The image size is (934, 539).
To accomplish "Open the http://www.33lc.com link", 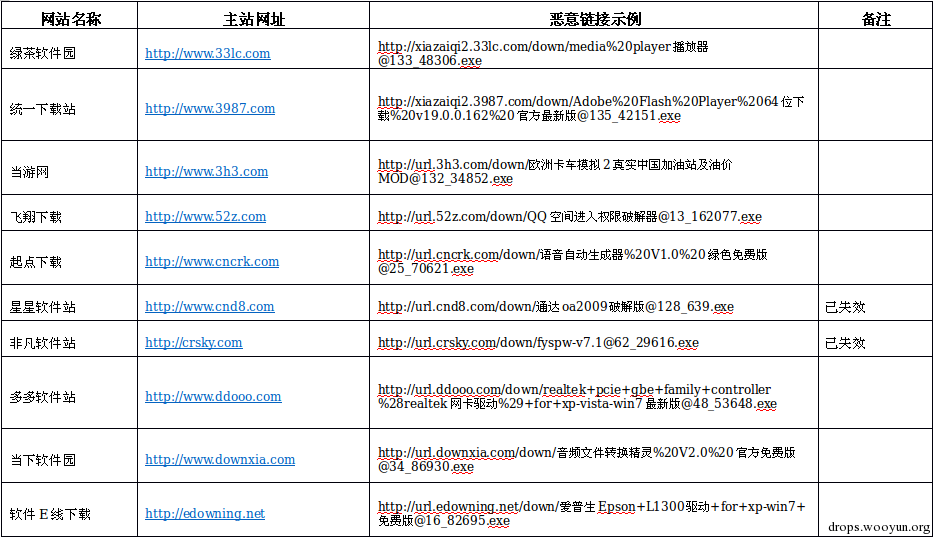I will coord(207,54).
